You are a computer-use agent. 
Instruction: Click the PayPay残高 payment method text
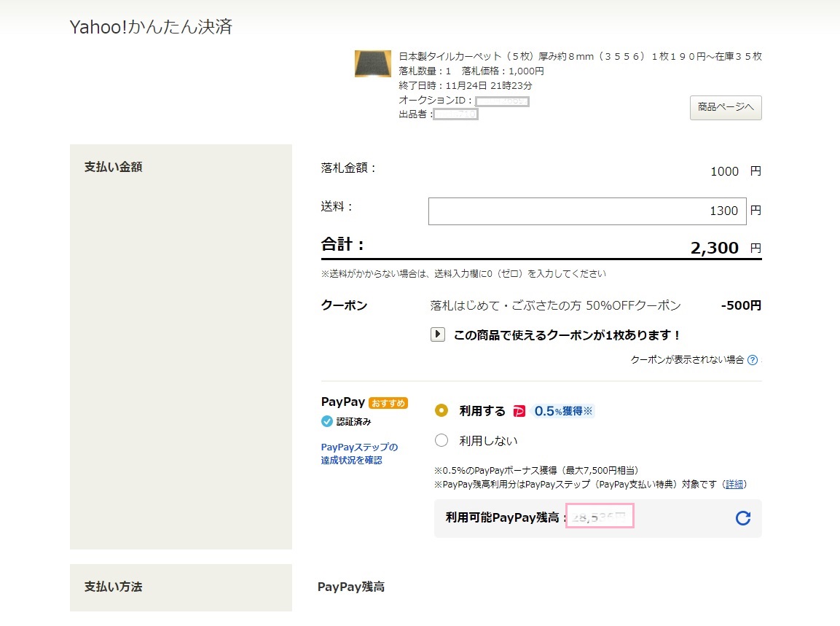pyautogui.click(x=351, y=587)
